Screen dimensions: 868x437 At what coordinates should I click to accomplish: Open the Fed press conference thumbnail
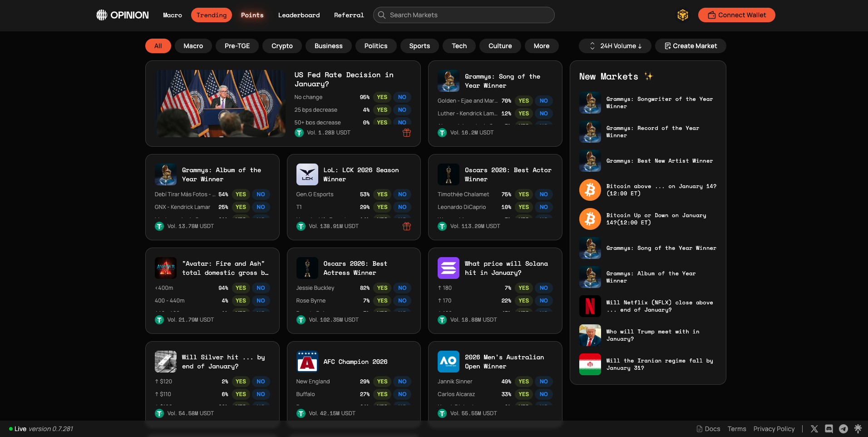coord(220,104)
